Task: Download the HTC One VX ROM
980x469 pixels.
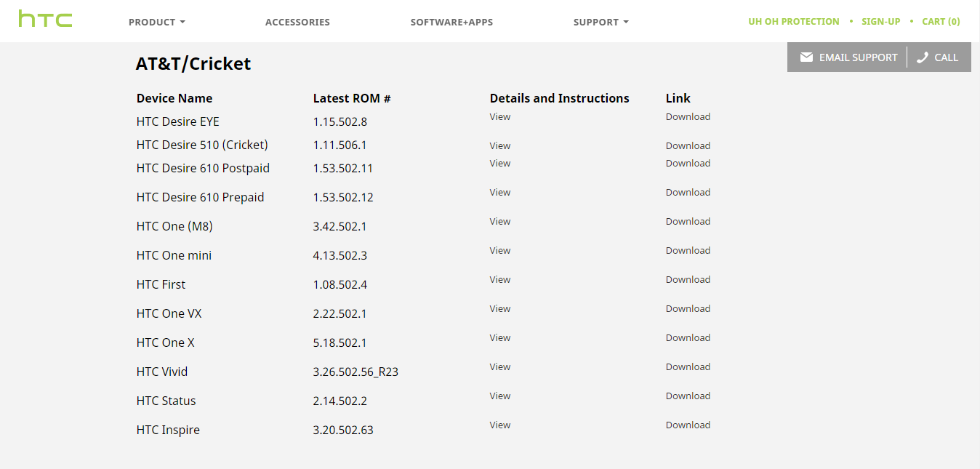Action: point(688,308)
